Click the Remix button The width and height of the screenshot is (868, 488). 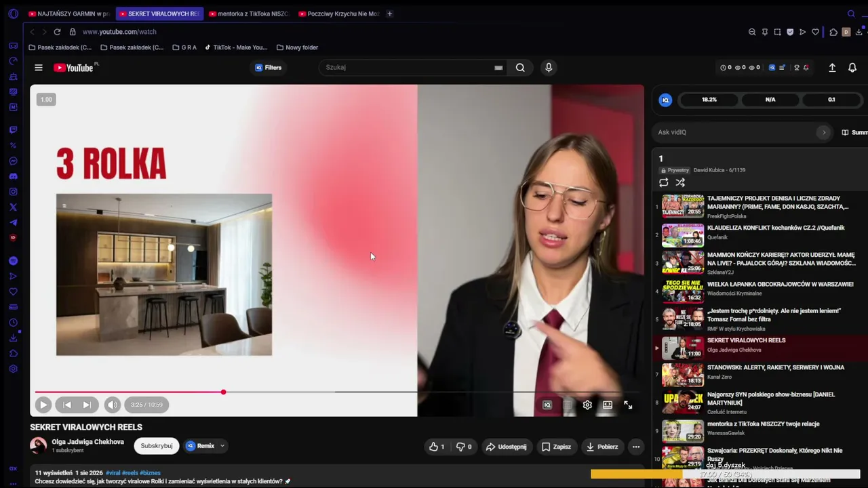[201, 446]
